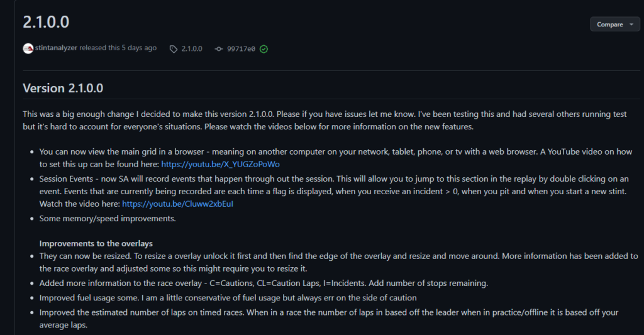This screenshot has width=644, height=335.
Task: Click the 'Version 2.1.0.0' section heading
Action: (63, 88)
